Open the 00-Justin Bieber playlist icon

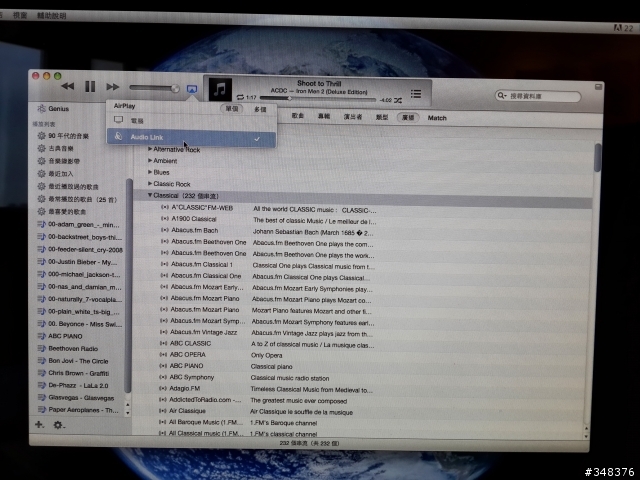tap(41, 261)
